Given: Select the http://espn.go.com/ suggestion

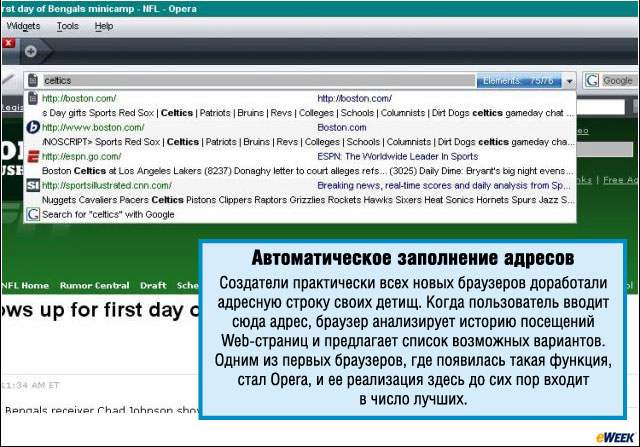Looking at the screenshot, I should [300, 163].
